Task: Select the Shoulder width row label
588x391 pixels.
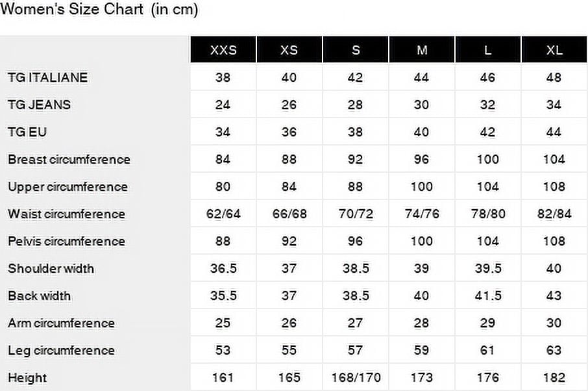Action: tap(51, 268)
